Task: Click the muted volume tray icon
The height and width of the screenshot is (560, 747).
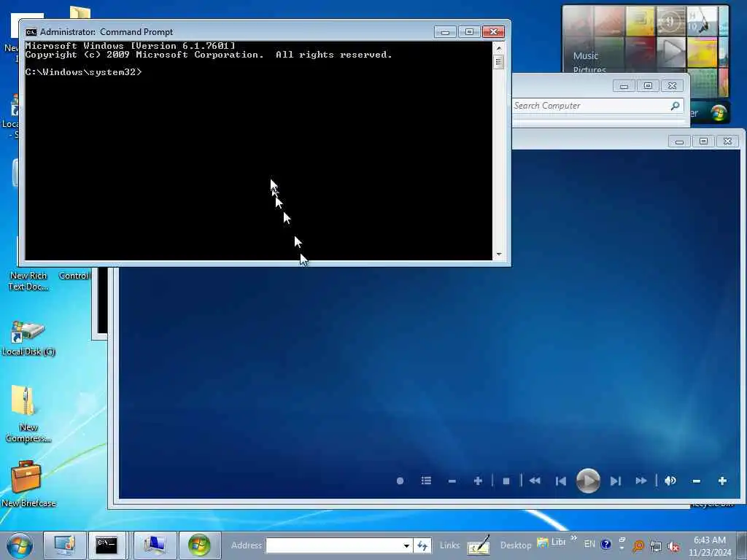Action: [673, 547]
